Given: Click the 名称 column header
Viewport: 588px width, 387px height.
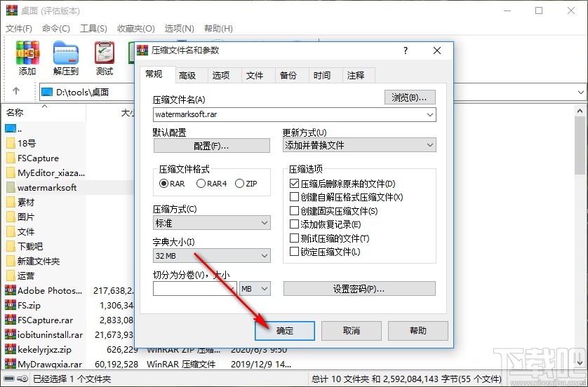Looking at the screenshot, I should tap(45, 112).
